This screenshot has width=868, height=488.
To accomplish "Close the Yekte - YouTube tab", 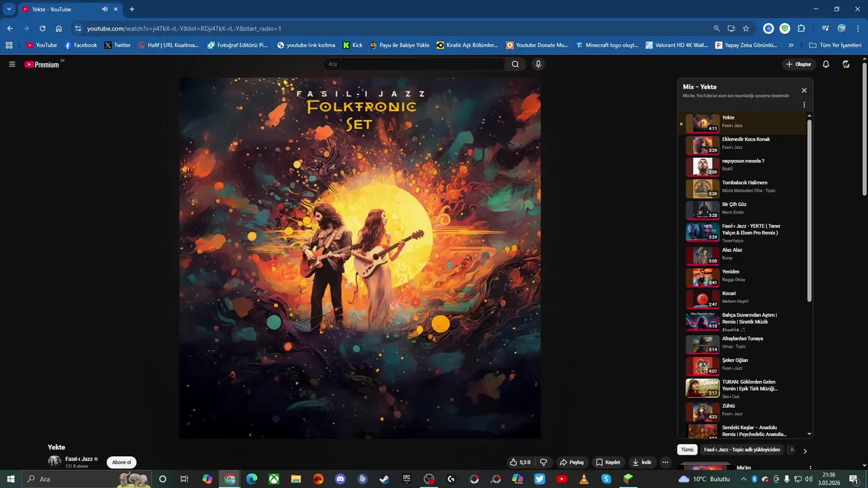I will tap(116, 9).
